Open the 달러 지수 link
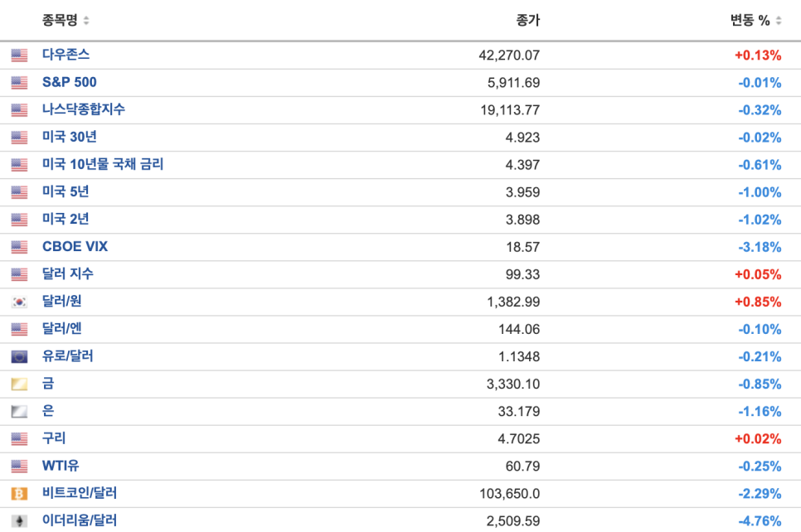The image size is (801, 532). (x=67, y=273)
